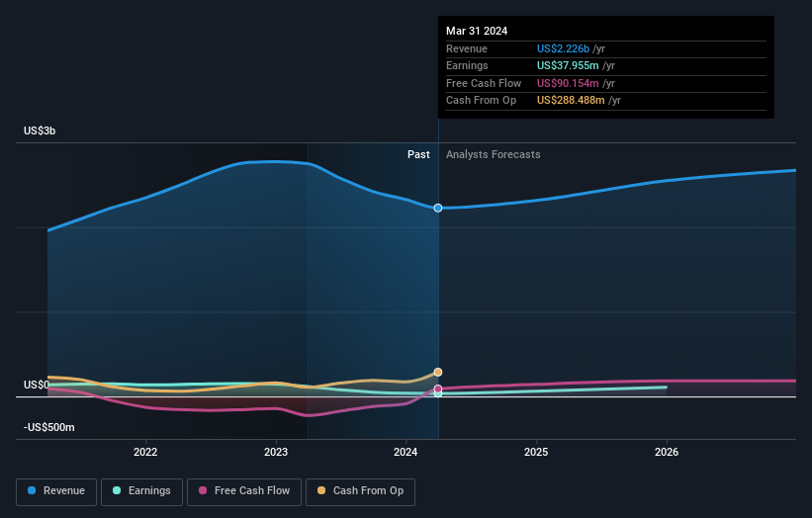This screenshot has width=812, height=518.
Task: Click the US$2.226b revenue value
Action: pyautogui.click(x=563, y=48)
